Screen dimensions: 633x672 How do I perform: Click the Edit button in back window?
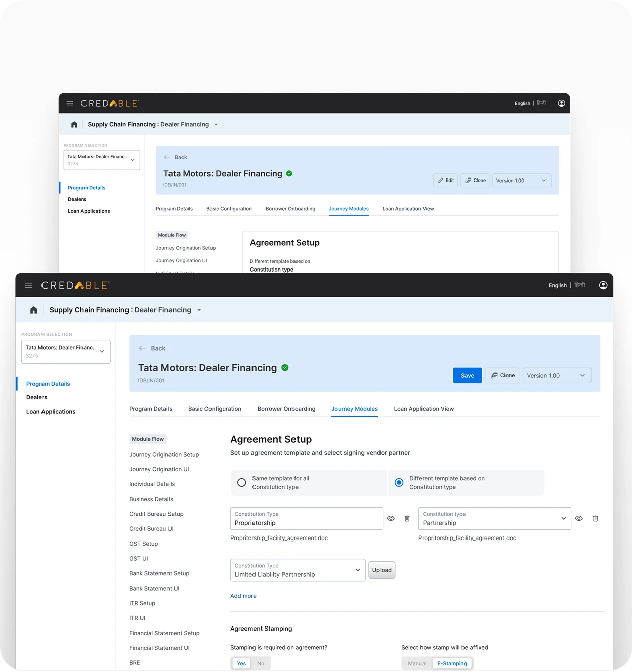pyautogui.click(x=445, y=181)
